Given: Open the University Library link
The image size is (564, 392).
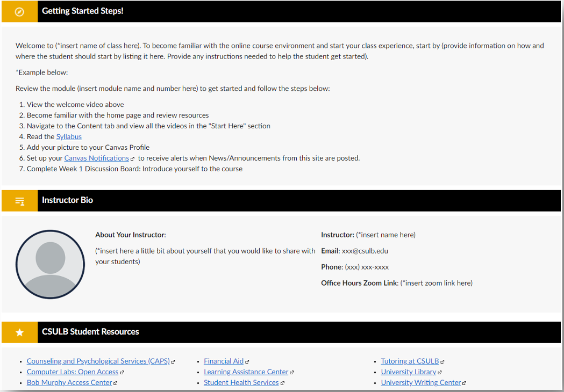Looking at the screenshot, I should pos(409,372).
